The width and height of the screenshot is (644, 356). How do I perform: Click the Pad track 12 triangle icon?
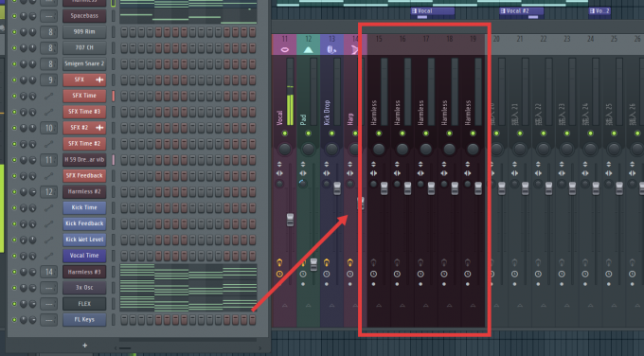[x=308, y=49]
